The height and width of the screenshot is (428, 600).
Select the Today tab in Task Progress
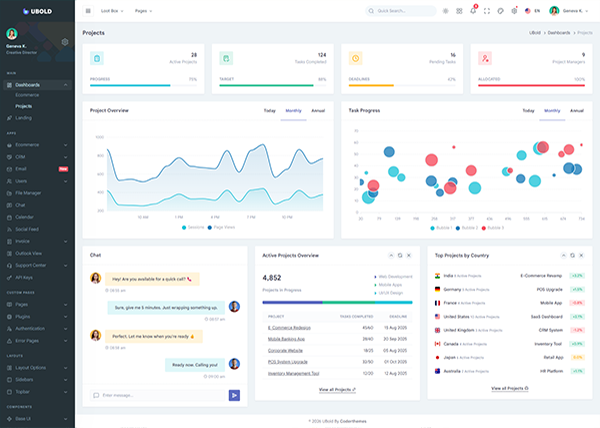pyautogui.click(x=529, y=110)
